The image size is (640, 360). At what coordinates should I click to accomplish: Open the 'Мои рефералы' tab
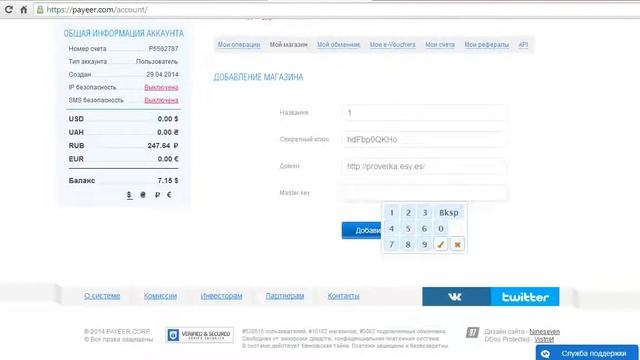tap(487, 44)
